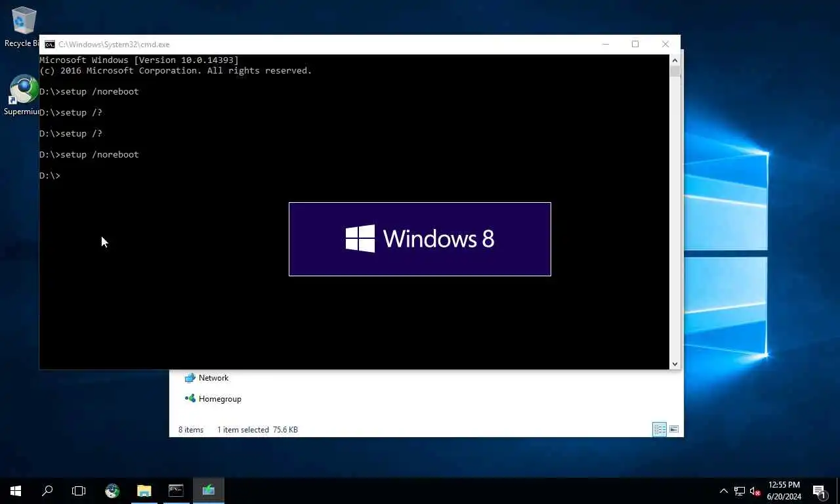Click the cmd vertical scrollbar thumb

pos(675,72)
